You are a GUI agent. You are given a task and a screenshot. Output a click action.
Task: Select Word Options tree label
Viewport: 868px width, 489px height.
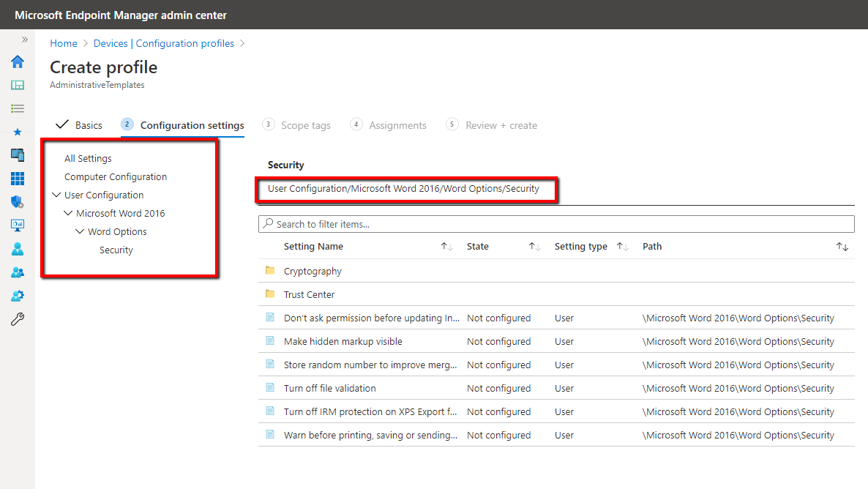pos(117,231)
